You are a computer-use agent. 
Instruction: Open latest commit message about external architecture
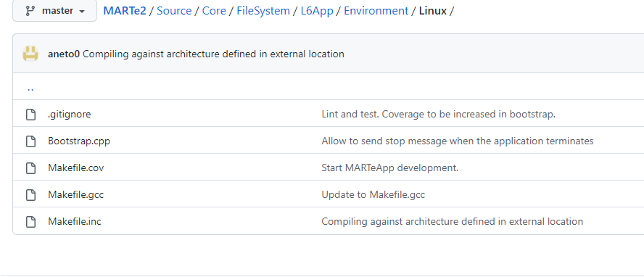(213, 54)
